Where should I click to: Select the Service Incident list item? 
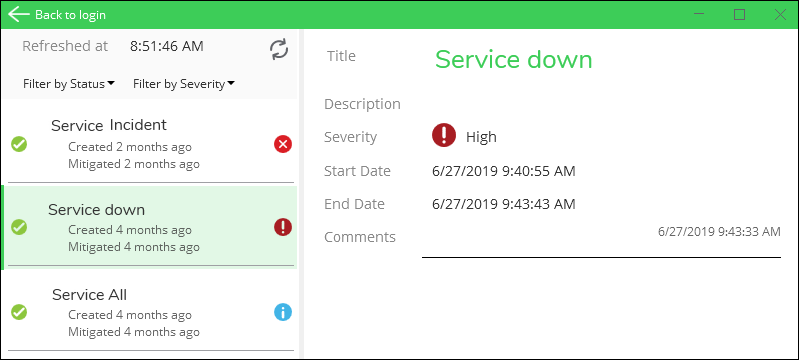pos(151,142)
